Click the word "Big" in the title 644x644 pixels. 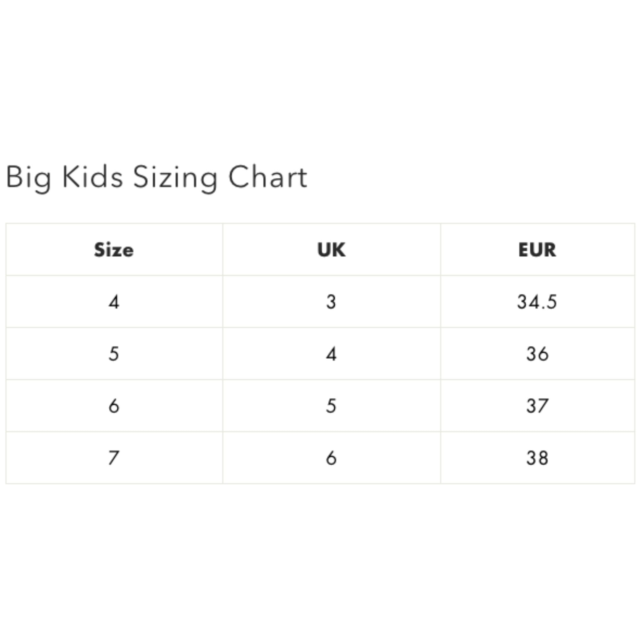(x=29, y=177)
